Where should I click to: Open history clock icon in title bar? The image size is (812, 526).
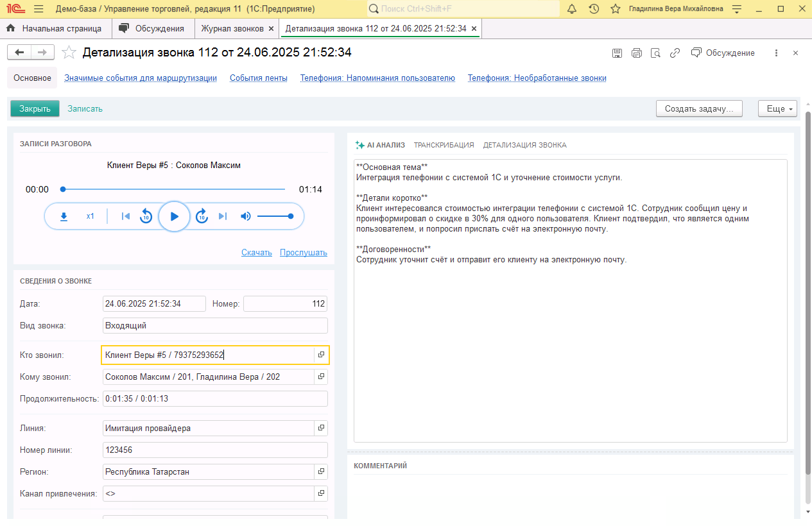pyautogui.click(x=594, y=9)
